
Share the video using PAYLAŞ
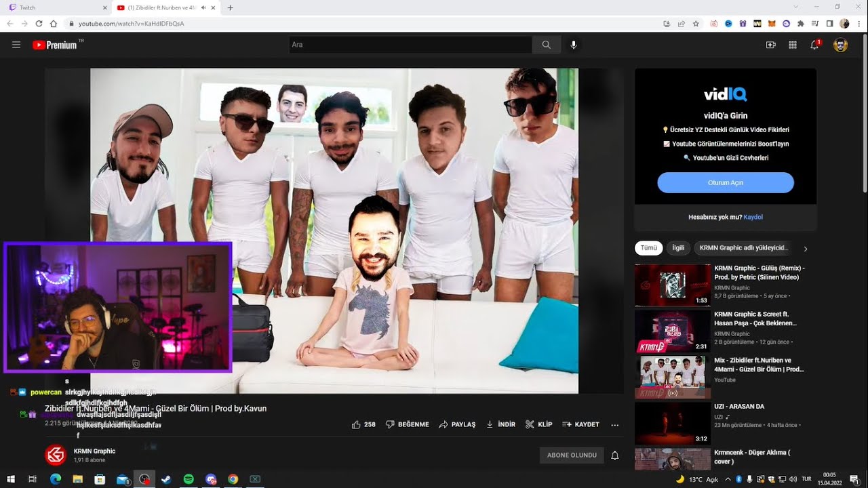(x=457, y=424)
